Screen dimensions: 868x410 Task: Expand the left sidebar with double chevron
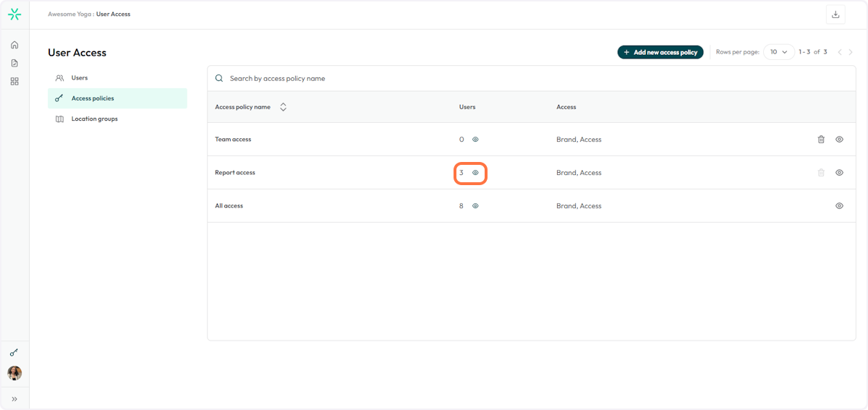(x=14, y=398)
